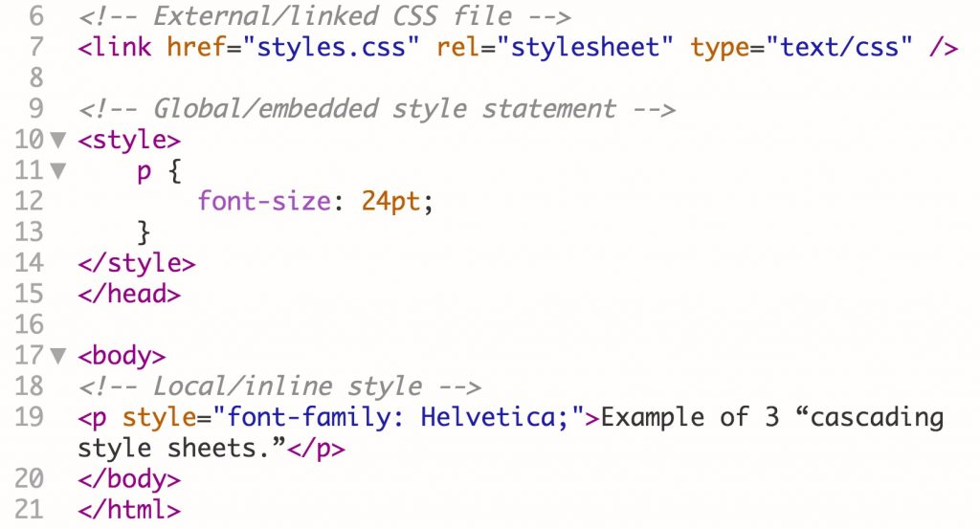Click line number 7 in the gutter
Screen dimensions: 980x529
36,47
